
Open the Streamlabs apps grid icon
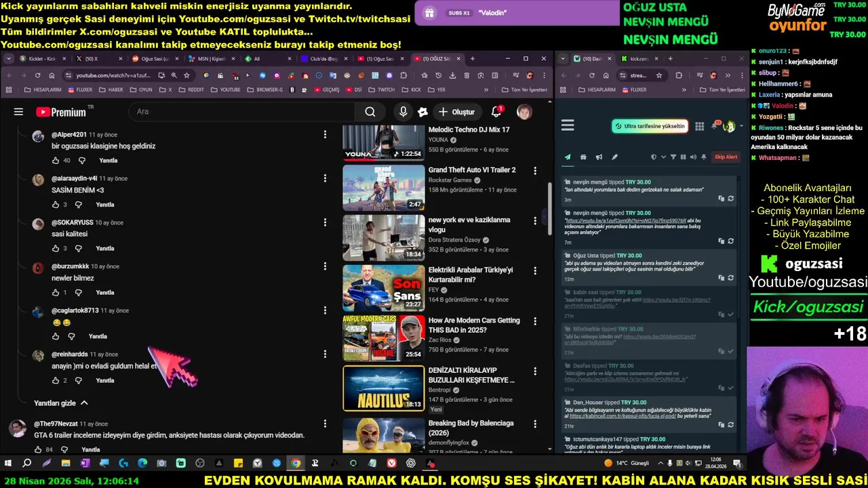tap(700, 126)
